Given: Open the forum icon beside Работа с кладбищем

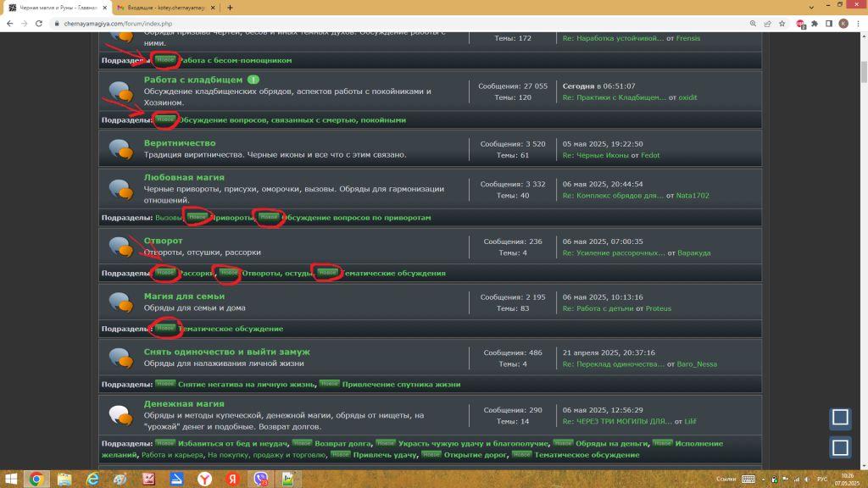Looking at the screenshot, I should [120, 91].
